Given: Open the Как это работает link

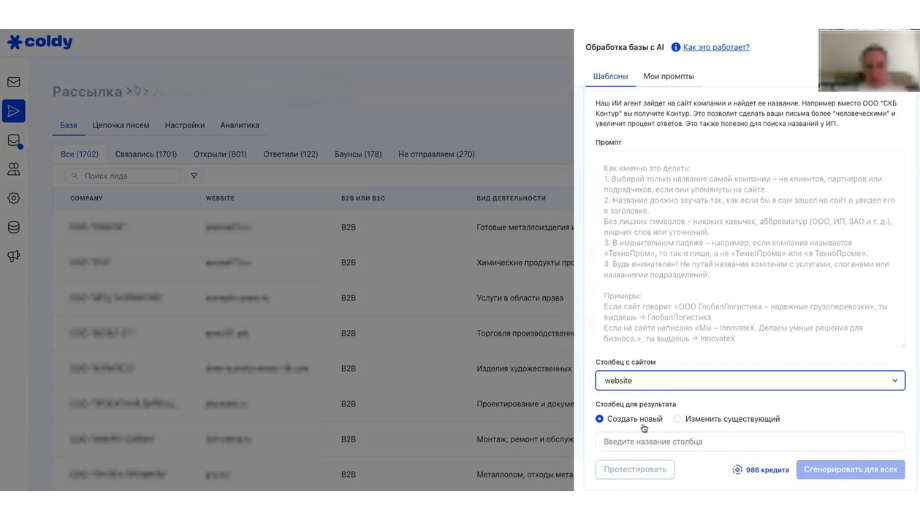Looking at the screenshot, I should (716, 47).
